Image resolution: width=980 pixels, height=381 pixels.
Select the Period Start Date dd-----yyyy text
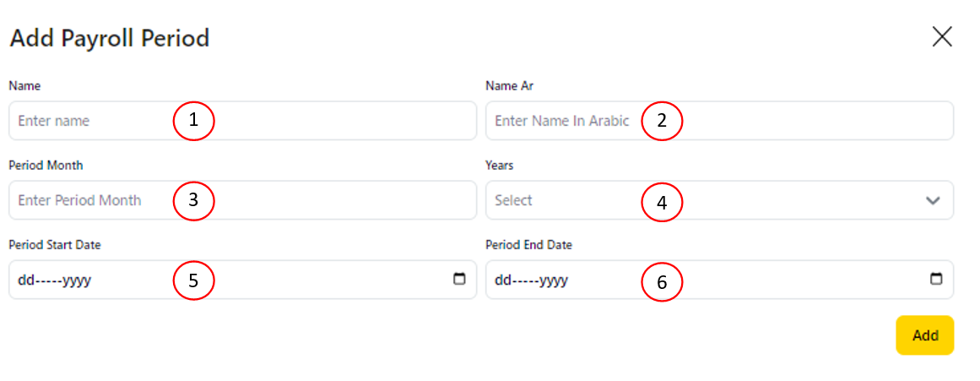[x=54, y=280]
